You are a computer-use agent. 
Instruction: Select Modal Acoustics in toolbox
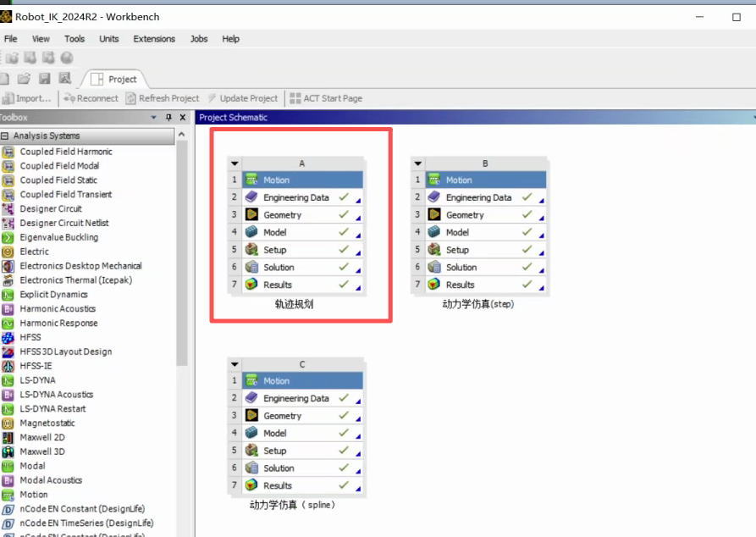(51, 480)
